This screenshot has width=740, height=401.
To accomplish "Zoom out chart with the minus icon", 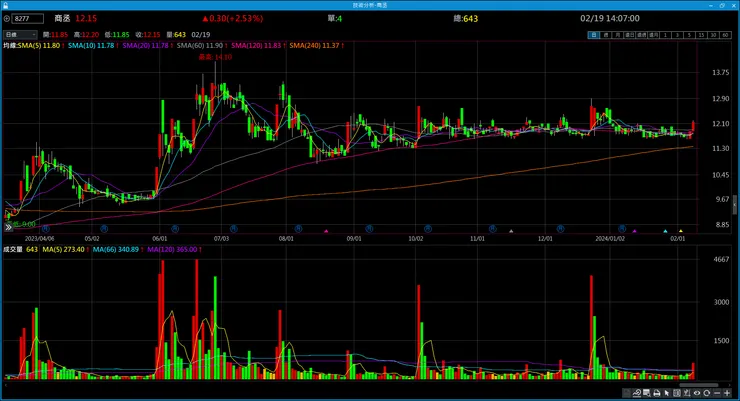I will tap(717, 393).
